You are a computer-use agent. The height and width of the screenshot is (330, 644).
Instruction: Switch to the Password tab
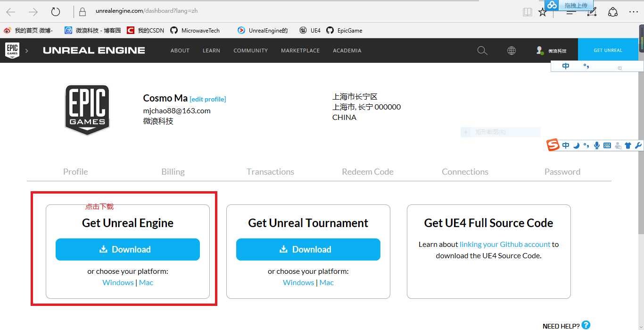pos(562,172)
